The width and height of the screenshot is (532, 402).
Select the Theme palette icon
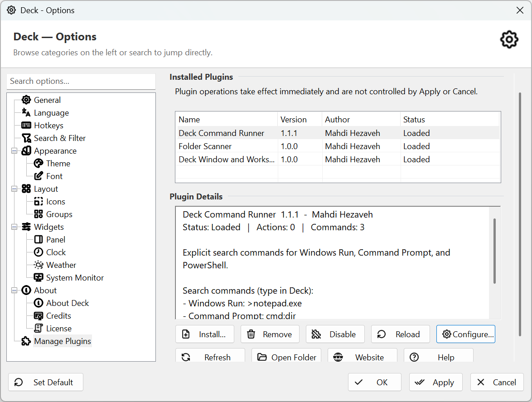pos(39,164)
